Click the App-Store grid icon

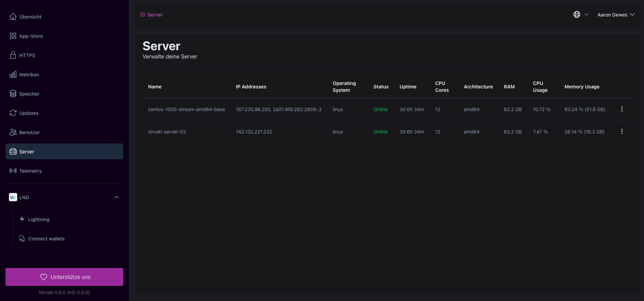click(x=13, y=36)
